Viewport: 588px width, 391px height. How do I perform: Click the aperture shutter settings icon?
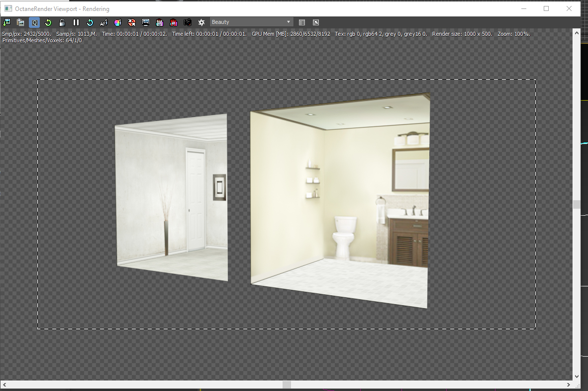pyautogui.click(x=201, y=22)
